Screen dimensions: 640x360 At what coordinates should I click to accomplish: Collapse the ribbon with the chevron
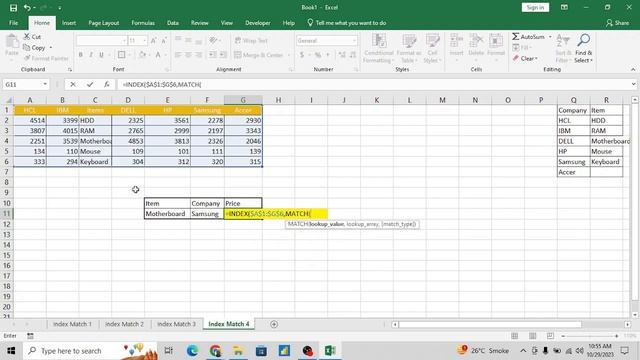(x=633, y=69)
